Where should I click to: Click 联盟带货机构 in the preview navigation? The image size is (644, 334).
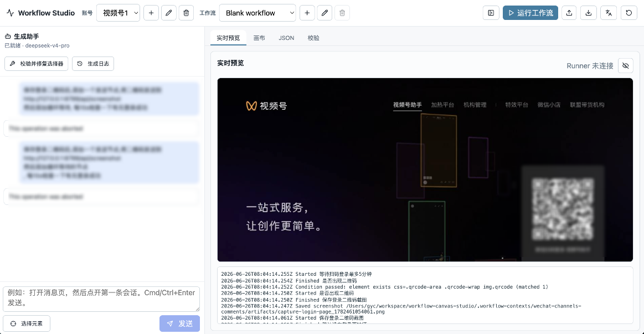(587, 105)
